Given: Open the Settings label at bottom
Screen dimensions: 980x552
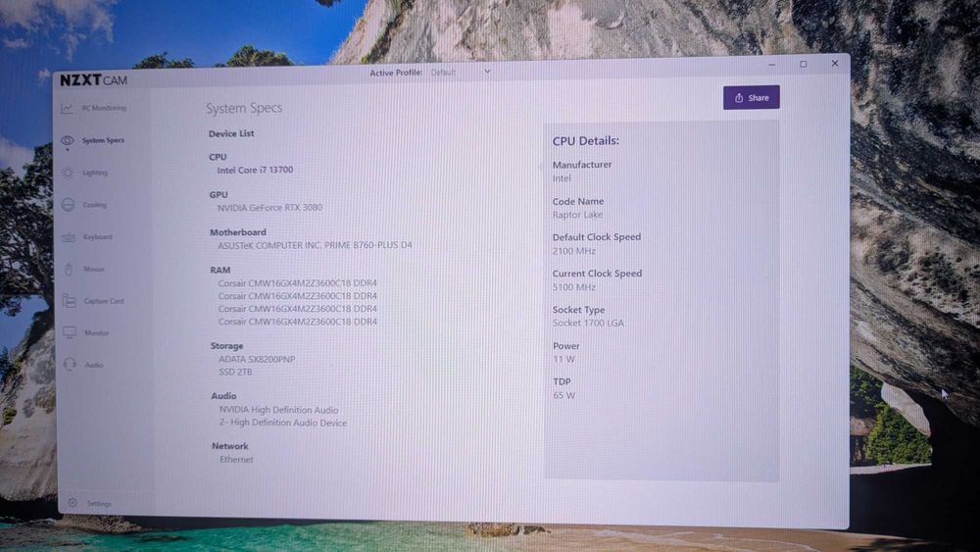Looking at the screenshot, I should point(99,503).
